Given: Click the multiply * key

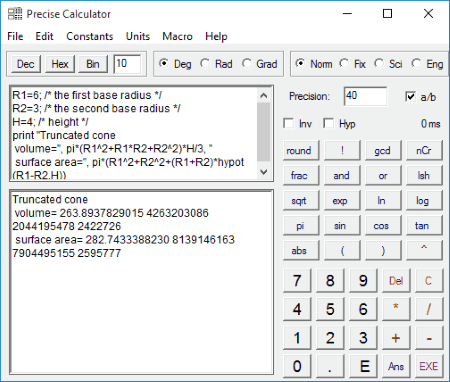Looking at the screenshot, I should (396, 309).
